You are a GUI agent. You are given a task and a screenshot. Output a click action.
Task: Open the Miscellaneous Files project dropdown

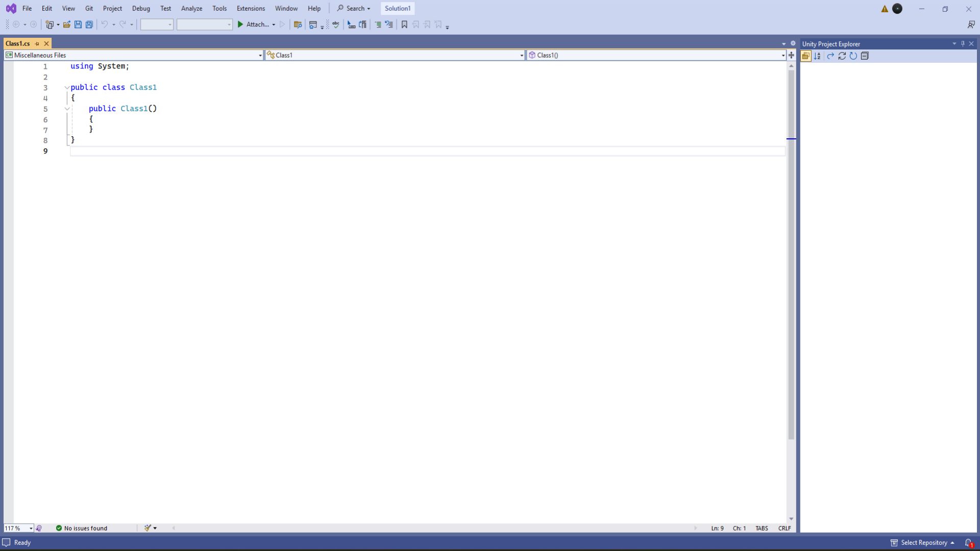(260, 55)
